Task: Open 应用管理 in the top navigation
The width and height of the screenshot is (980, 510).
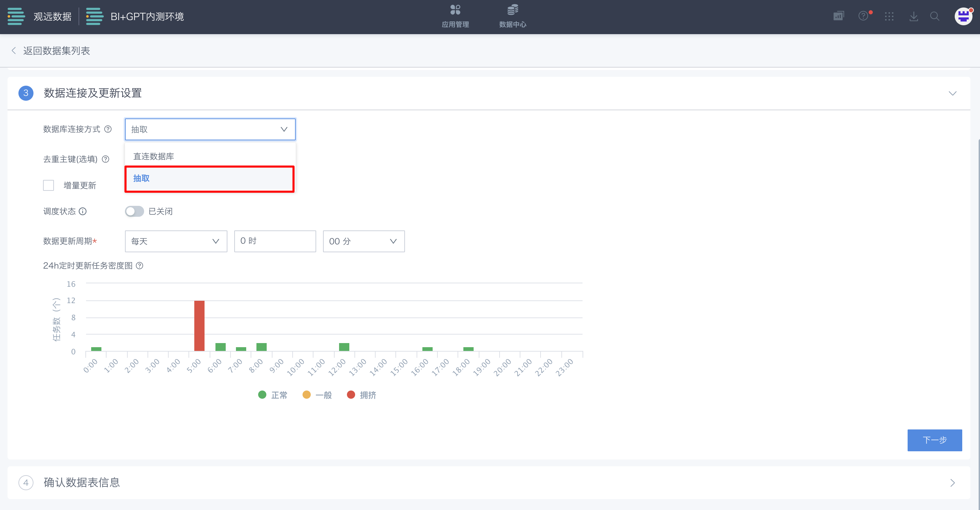Action: point(455,16)
